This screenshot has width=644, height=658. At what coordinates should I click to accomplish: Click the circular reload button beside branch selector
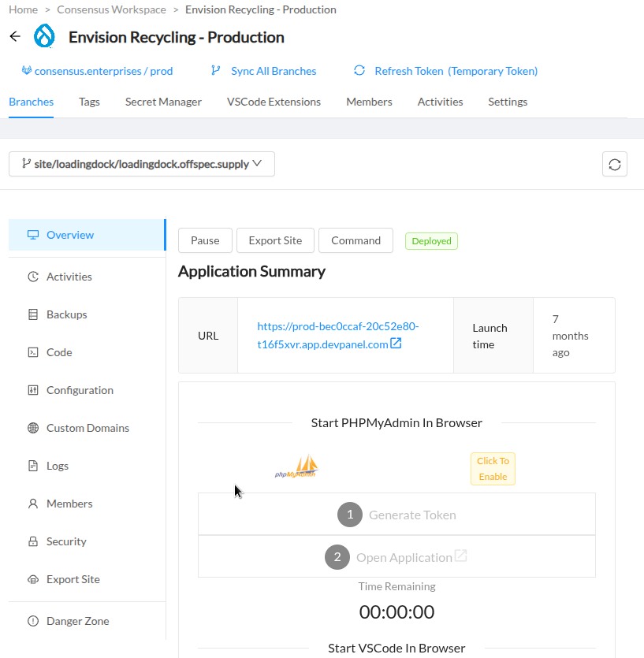click(x=615, y=164)
